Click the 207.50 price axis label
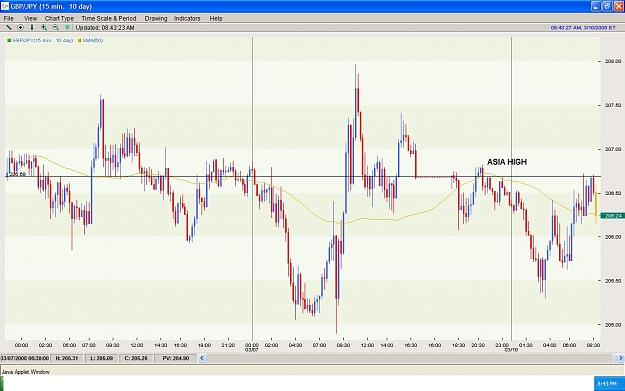 [613, 105]
